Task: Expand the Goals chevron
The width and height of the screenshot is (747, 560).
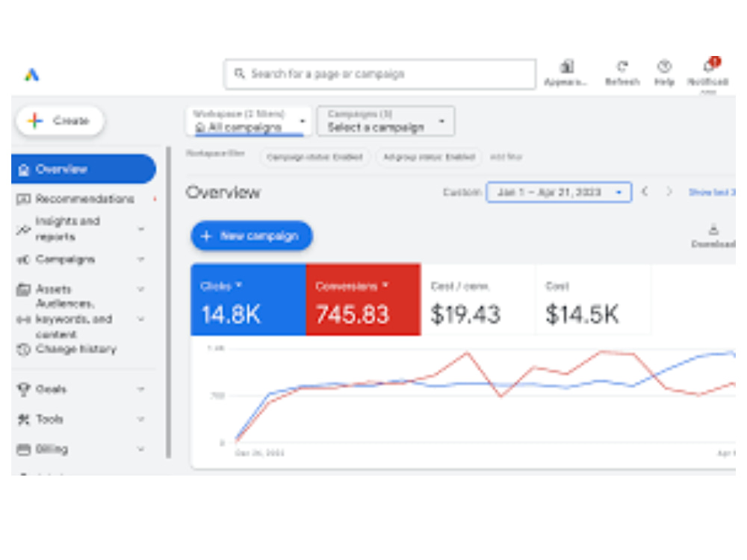Action: [141, 389]
